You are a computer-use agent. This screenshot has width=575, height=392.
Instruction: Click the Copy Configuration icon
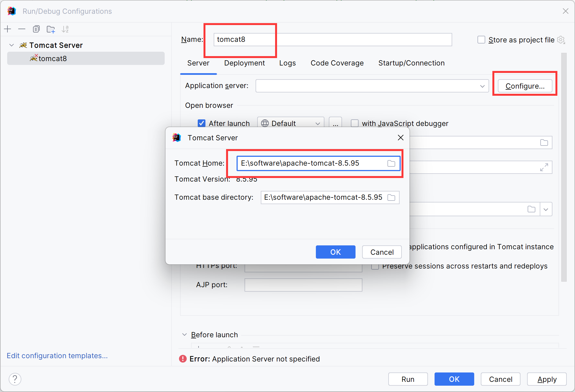(x=36, y=29)
